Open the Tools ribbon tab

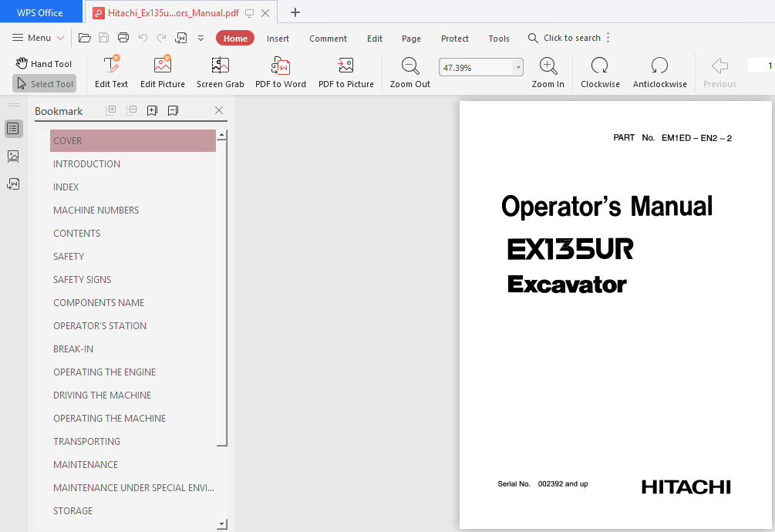tap(499, 39)
